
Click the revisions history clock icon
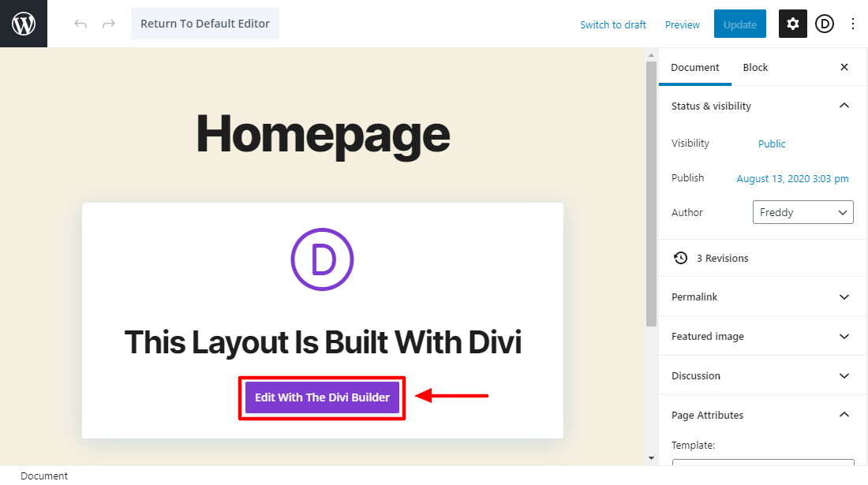(680, 258)
